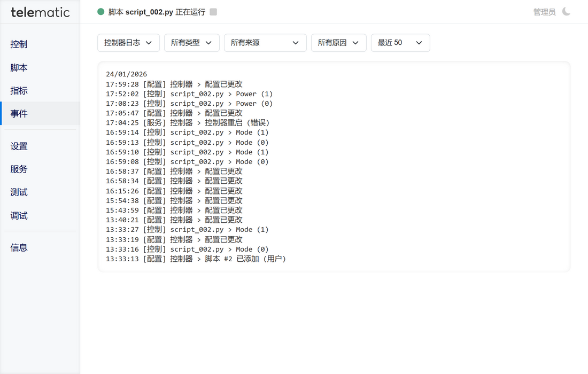This screenshot has height=374, width=588.
Task: Click the telematic logo
Action: click(40, 12)
